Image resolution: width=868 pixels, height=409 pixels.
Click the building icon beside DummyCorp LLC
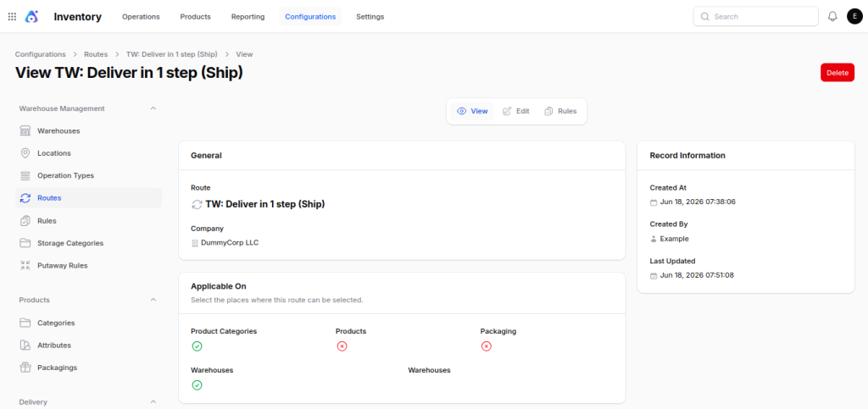pos(195,243)
